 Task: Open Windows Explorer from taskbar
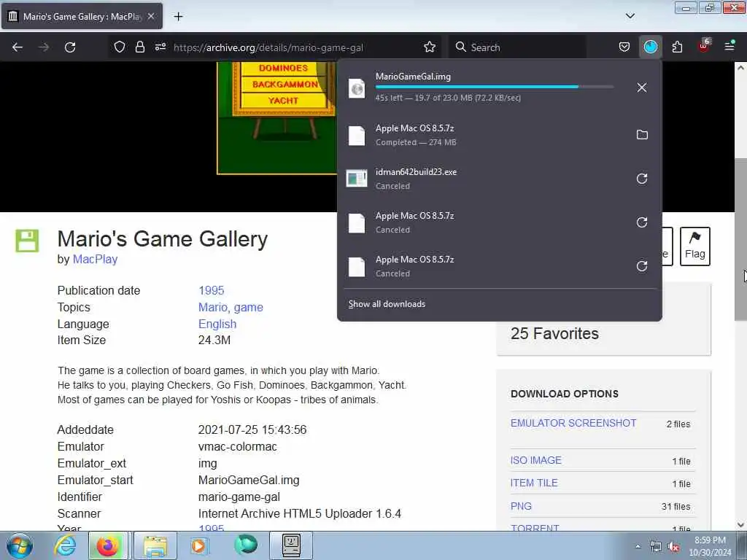[x=155, y=545]
